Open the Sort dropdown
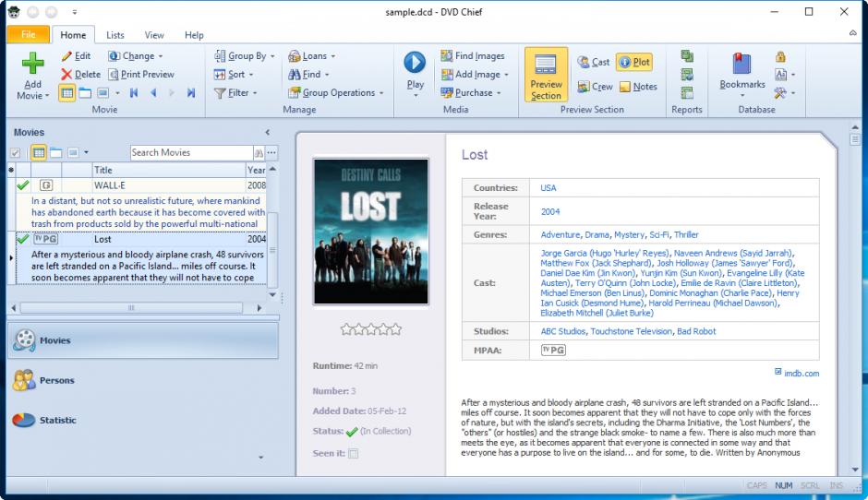Screen dimensions: 868x500 pos(234,74)
